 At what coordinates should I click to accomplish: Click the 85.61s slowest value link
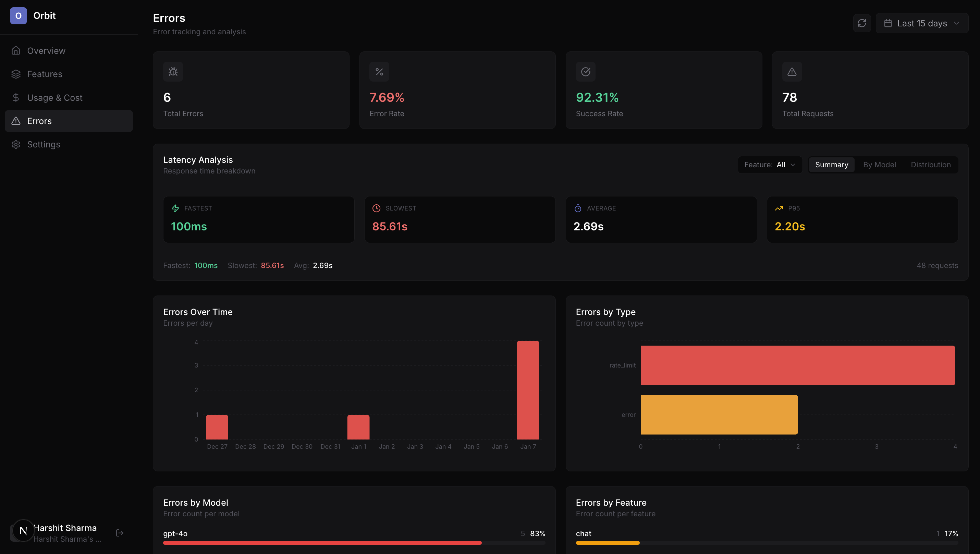click(272, 266)
